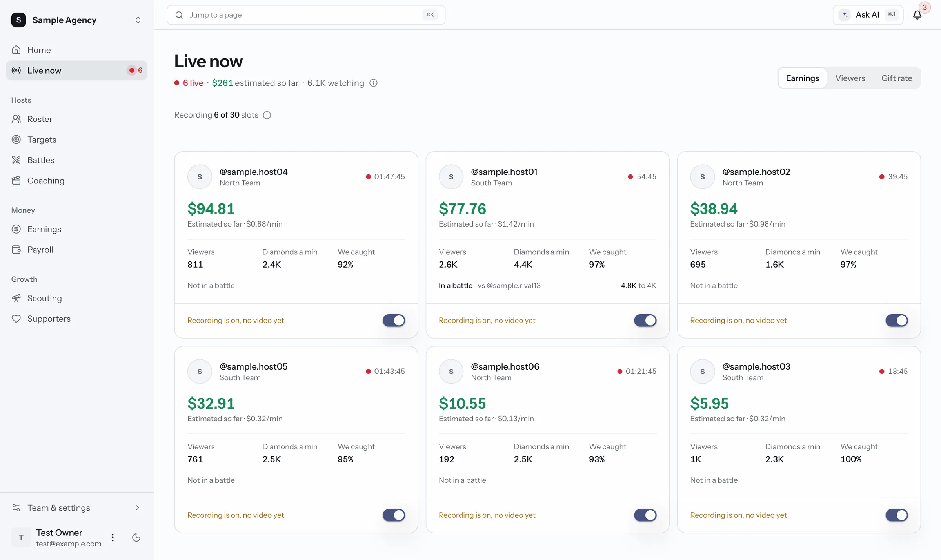
Task: Open the notifications bell
Action: [917, 15]
